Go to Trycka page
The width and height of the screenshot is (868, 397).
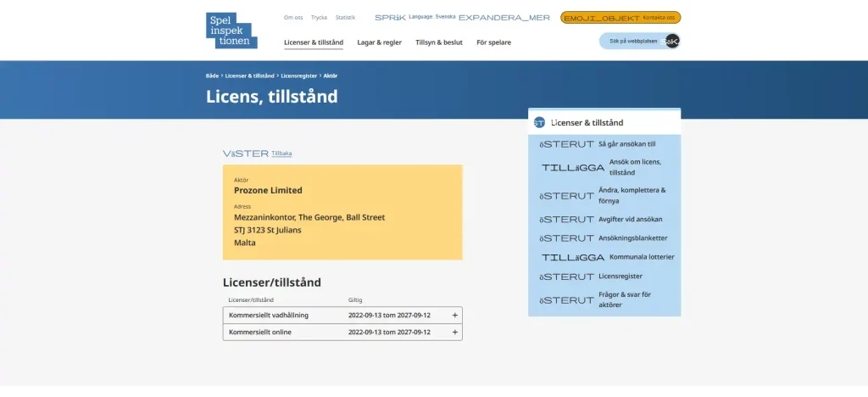[319, 18]
